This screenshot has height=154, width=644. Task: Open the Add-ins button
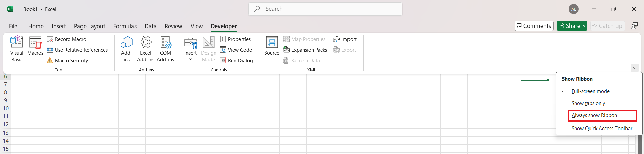pos(127,49)
